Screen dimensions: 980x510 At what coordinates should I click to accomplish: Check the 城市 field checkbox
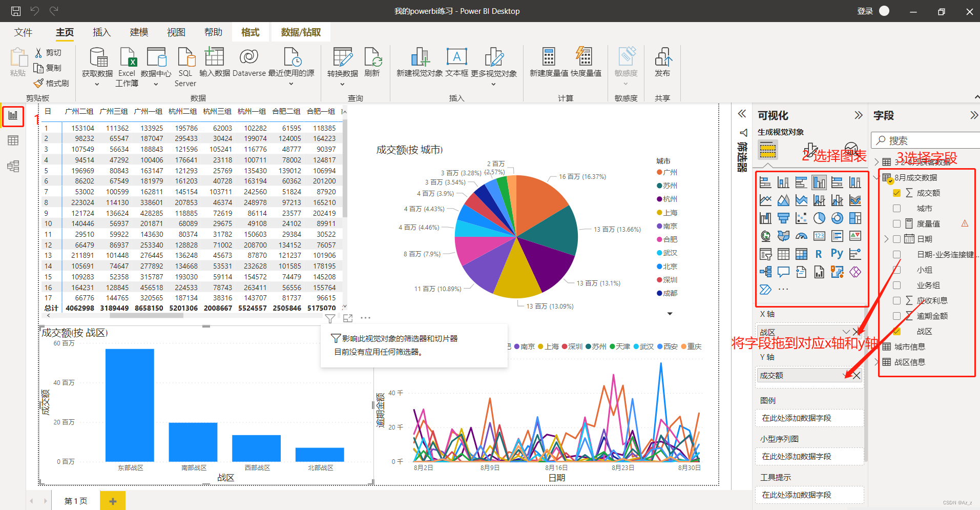click(897, 208)
